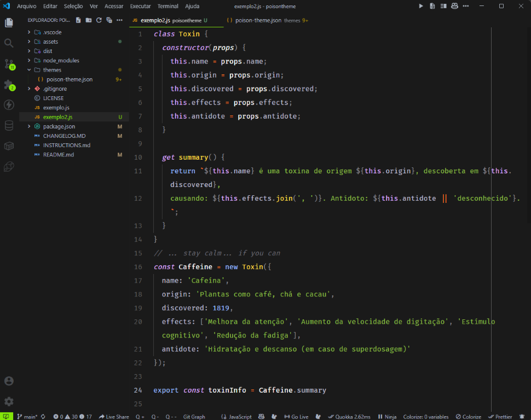Split the editor to the right
The width and height of the screenshot is (531, 420).
(443, 6)
